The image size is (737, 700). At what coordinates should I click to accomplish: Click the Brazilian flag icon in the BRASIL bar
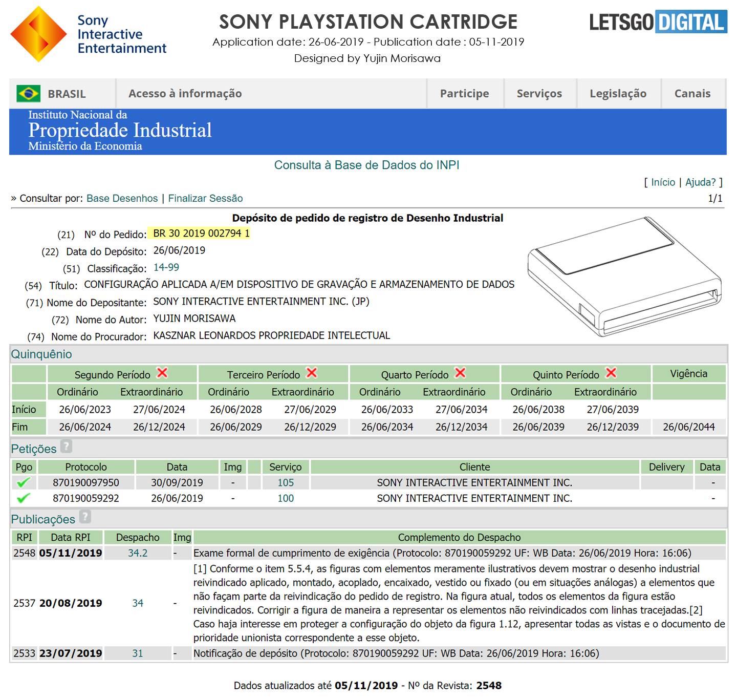click(x=28, y=93)
